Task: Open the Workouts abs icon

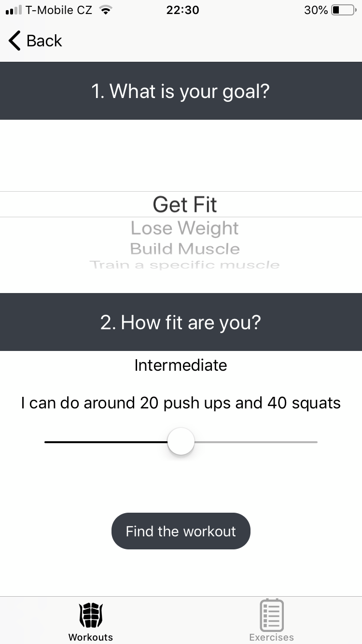Action: [x=90, y=615]
